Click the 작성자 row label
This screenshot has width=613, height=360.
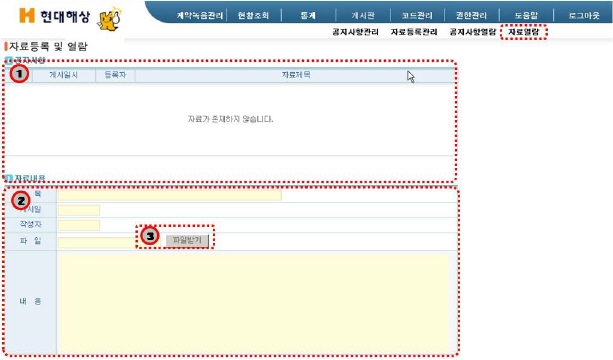click(x=30, y=224)
